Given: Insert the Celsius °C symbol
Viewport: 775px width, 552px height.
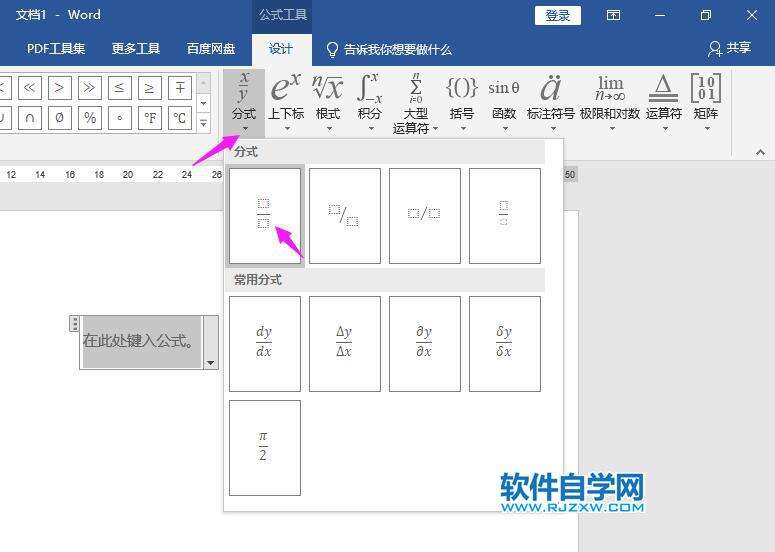Looking at the screenshot, I should 180,118.
